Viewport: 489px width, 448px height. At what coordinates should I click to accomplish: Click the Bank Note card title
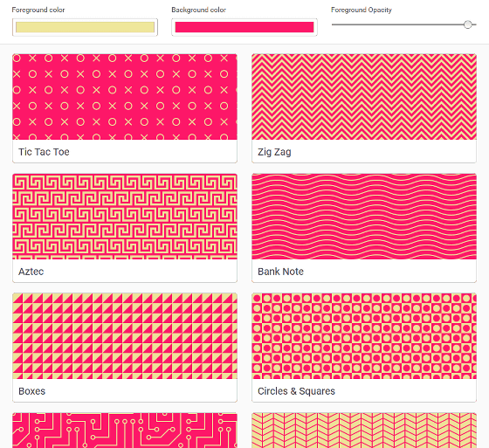pyautogui.click(x=280, y=272)
